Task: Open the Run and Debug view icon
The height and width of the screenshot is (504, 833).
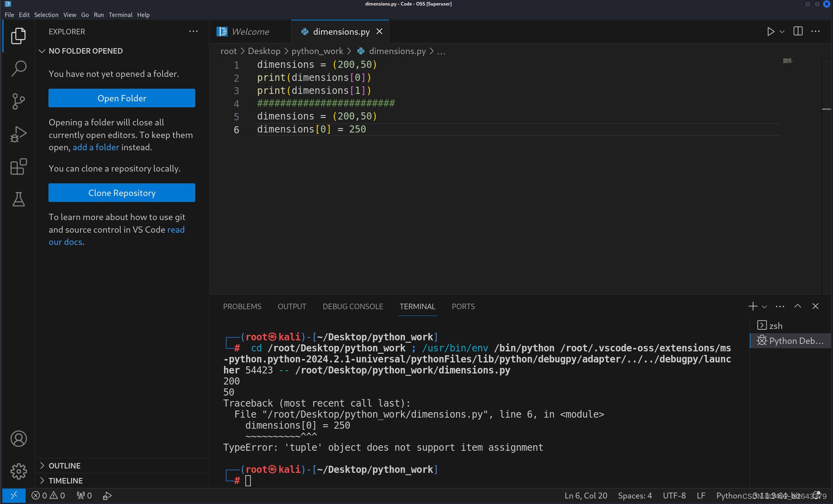Action: click(19, 134)
